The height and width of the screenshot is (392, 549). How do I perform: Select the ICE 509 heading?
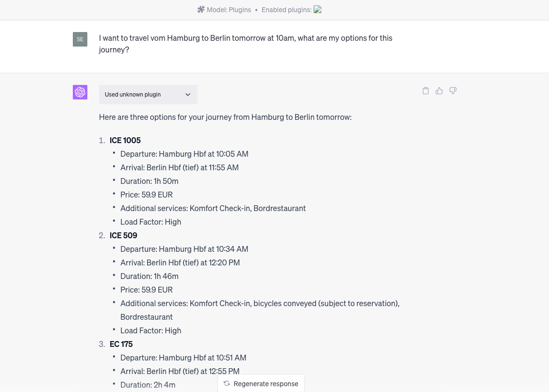point(123,236)
